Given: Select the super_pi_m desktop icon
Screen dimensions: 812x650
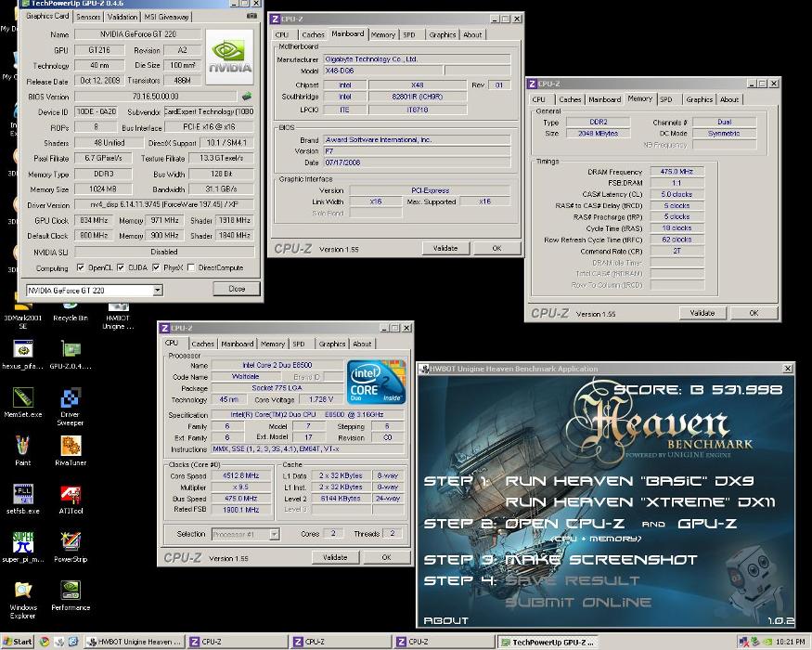Looking at the screenshot, I should coord(22,547).
